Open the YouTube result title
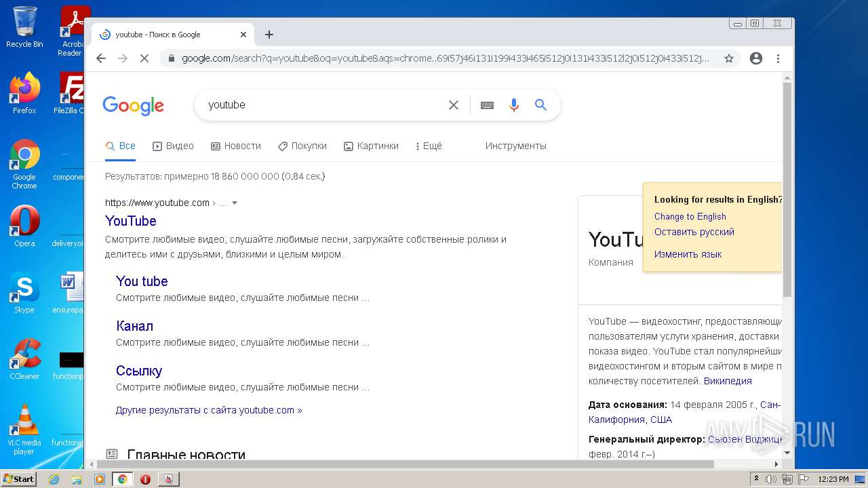 (131, 221)
